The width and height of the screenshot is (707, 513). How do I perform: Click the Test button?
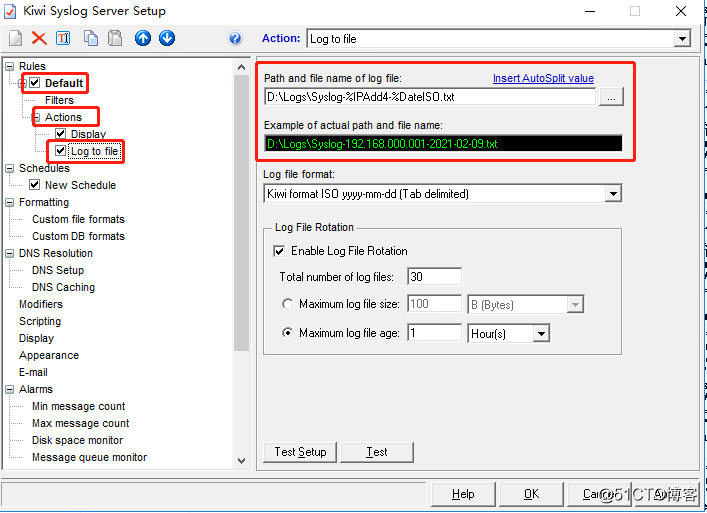coord(376,452)
